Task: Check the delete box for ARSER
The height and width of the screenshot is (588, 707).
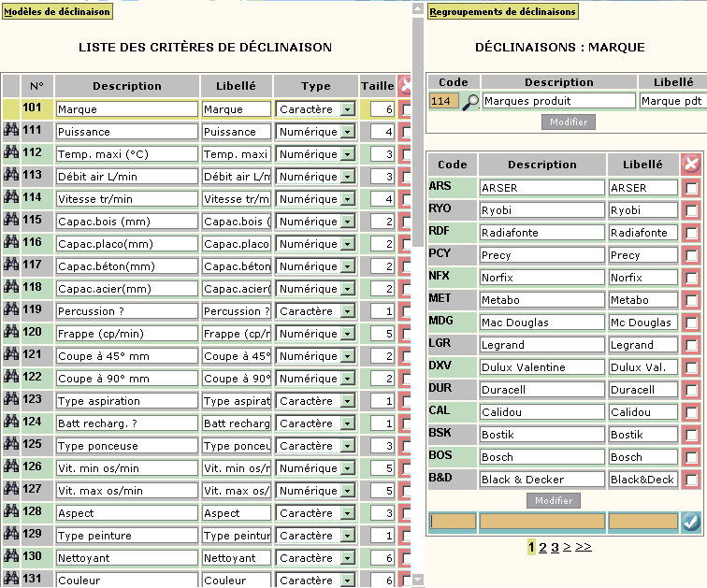Action: tap(691, 188)
